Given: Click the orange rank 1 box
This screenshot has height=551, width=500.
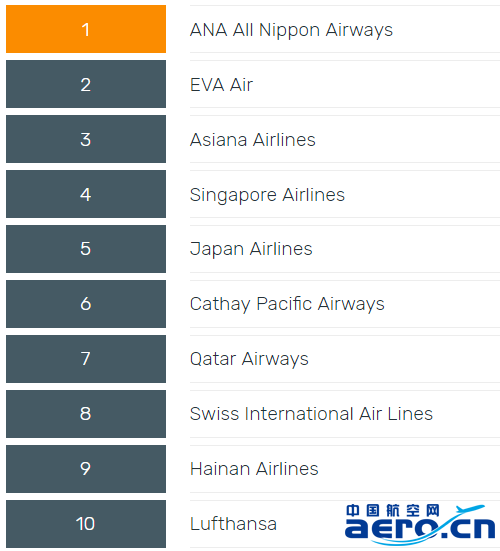Looking at the screenshot, I should pyautogui.click(x=86, y=29).
